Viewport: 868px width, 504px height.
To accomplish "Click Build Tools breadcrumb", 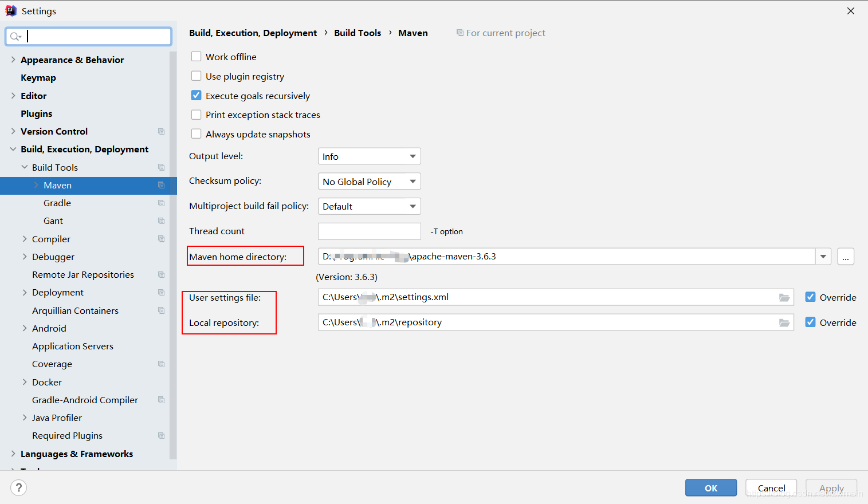I will (358, 33).
